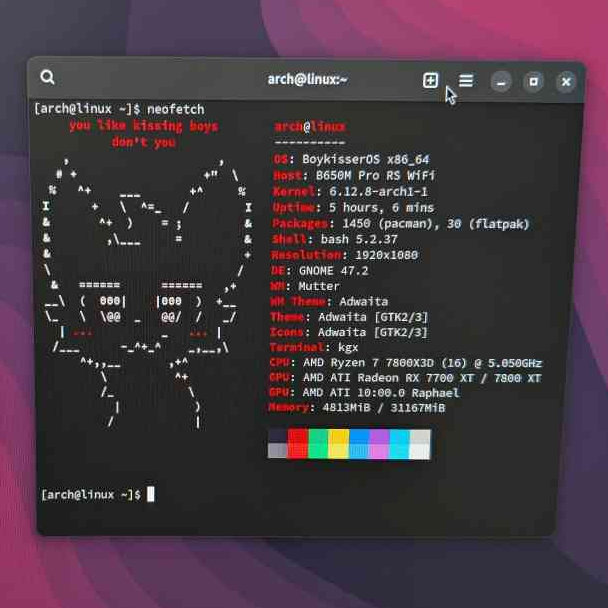Minimize the terminal window

coord(502,82)
